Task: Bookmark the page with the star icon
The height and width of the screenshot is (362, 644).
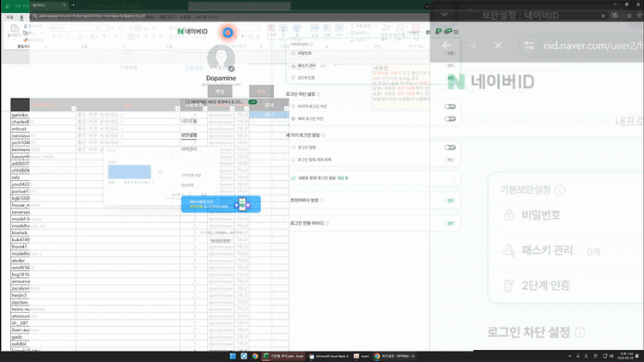Action: click(603, 15)
